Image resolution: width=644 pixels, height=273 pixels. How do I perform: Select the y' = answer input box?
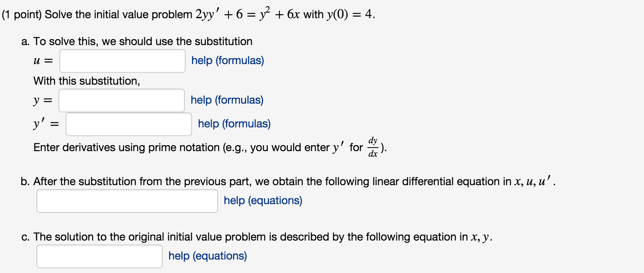click(x=129, y=124)
